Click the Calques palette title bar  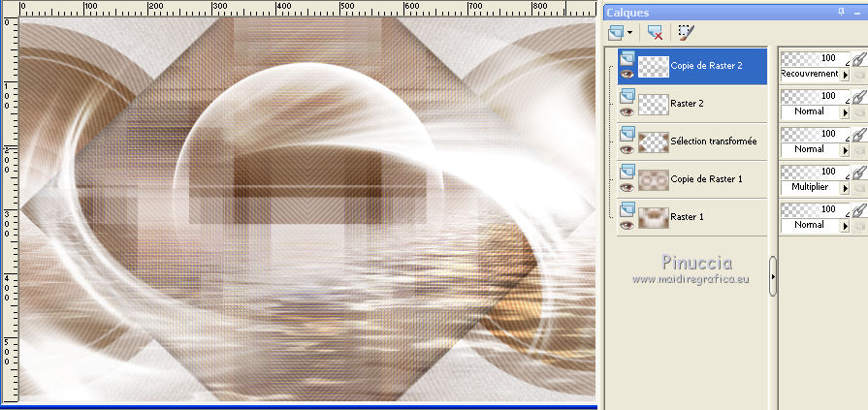coord(735,13)
